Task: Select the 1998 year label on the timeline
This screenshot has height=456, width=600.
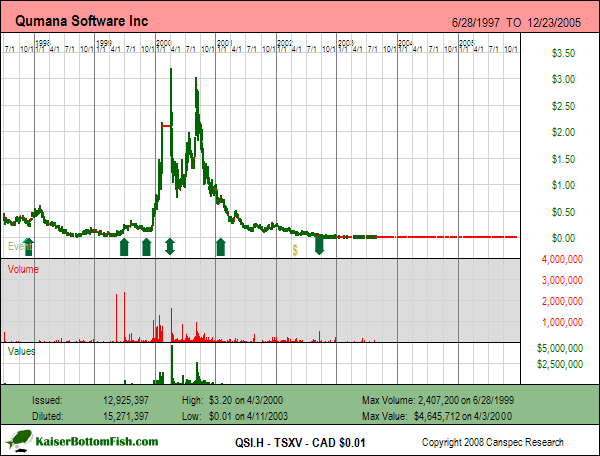Action: coord(43,43)
